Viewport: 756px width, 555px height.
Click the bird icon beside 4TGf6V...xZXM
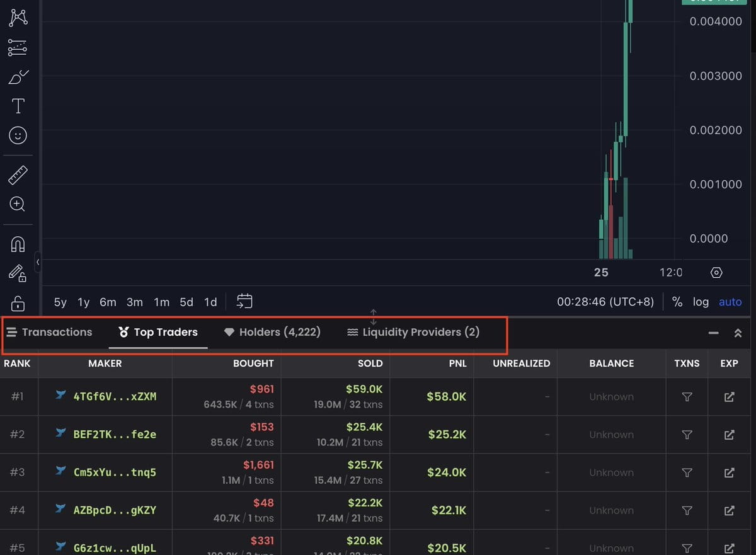tap(61, 395)
